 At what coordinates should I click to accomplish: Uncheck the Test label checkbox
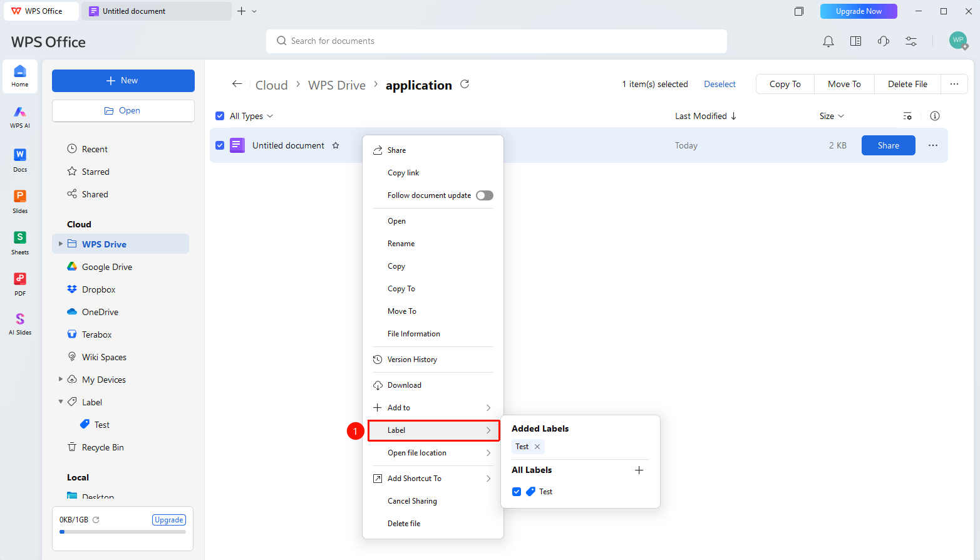[x=517, y=492]
